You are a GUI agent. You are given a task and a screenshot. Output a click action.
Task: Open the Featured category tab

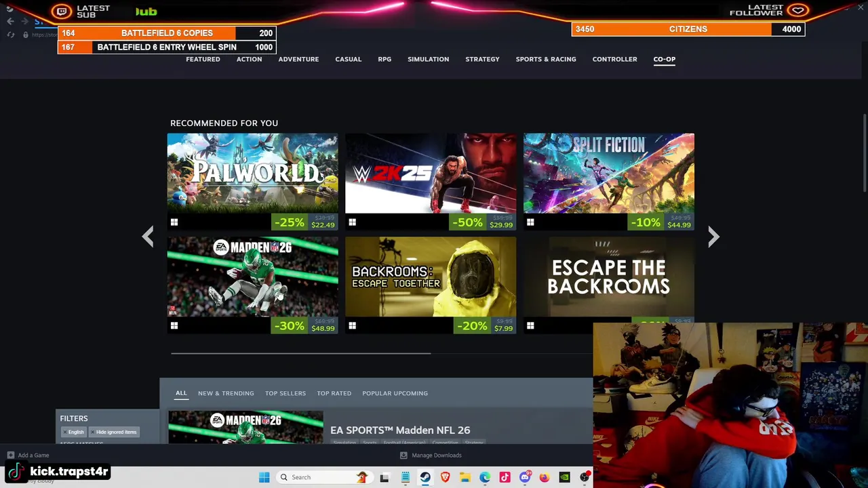pos(203,59)
